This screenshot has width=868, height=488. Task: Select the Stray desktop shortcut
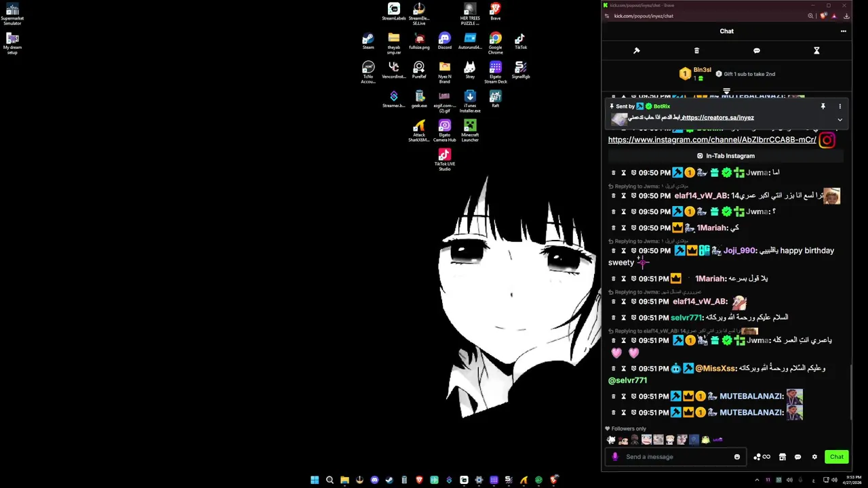click(470, 70)
